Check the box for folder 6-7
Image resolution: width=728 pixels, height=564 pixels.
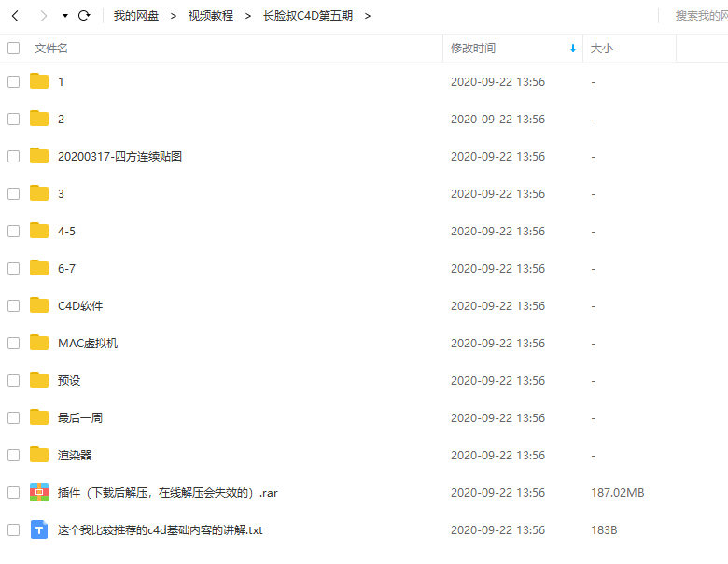click(13, 269)
